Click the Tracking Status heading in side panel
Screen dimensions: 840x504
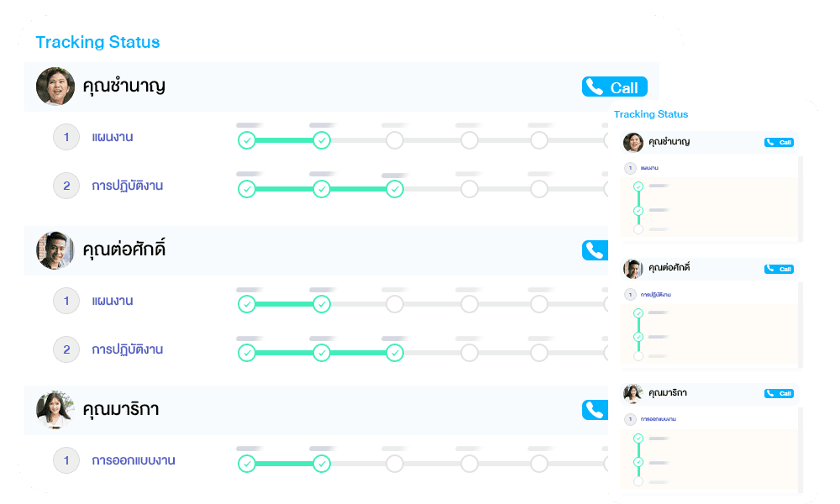click(x=651, y=114)
